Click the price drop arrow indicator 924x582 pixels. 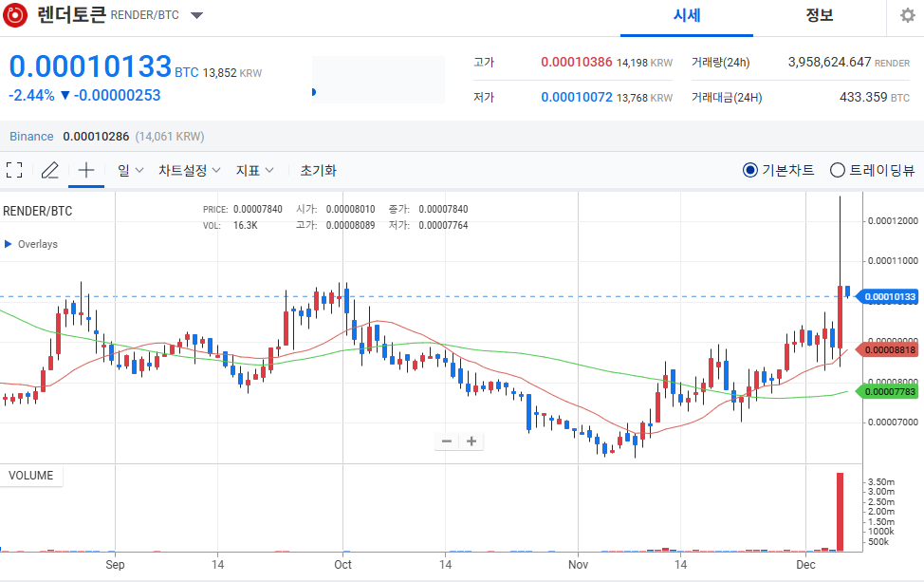pos(63,96)
